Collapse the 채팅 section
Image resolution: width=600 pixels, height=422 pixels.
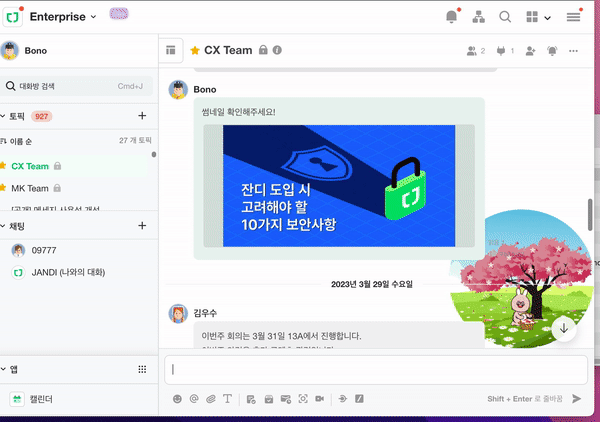click(x=3, y=226)
